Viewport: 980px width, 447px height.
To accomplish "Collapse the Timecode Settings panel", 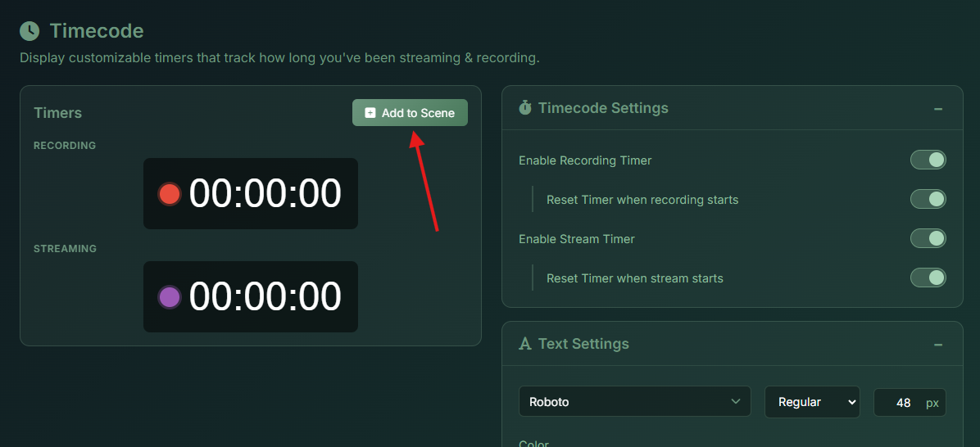I will point(937,109).
